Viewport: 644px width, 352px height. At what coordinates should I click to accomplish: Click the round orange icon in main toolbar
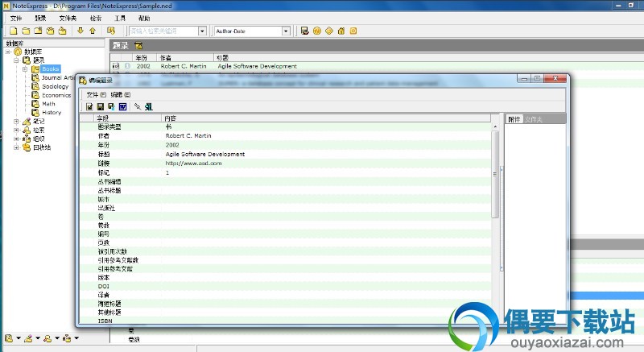pos(316,31)
